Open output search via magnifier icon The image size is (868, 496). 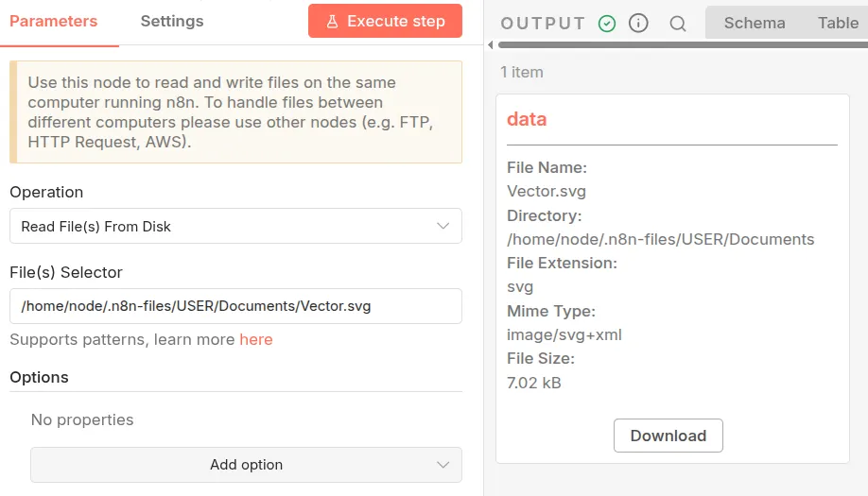[x=678, y=24]
